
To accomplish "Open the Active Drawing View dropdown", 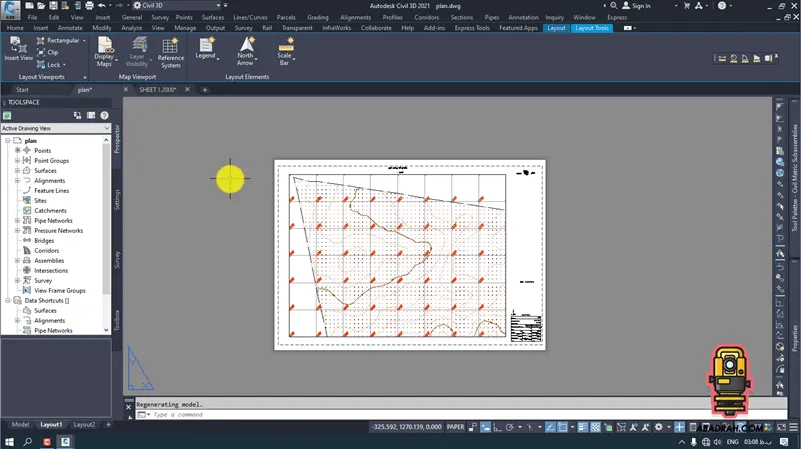I will [54, 128].
